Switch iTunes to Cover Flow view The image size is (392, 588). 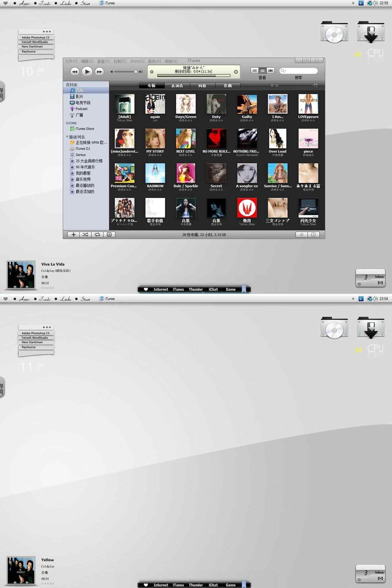[270, 71]
